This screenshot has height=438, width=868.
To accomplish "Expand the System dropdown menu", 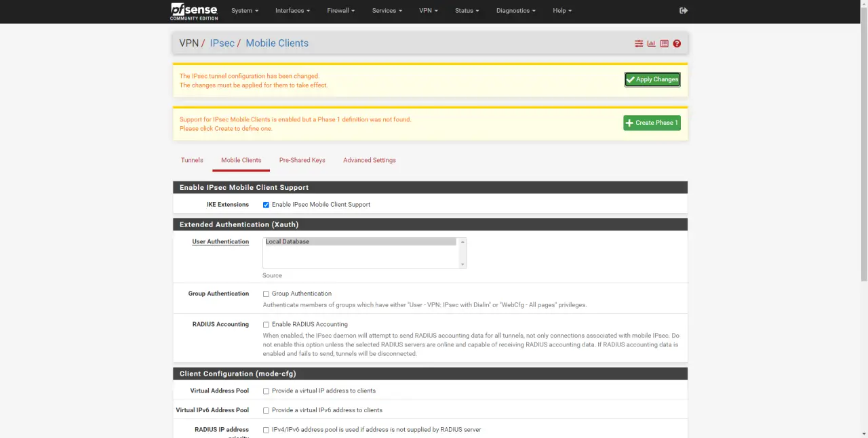I will click(x=244, y=11).
